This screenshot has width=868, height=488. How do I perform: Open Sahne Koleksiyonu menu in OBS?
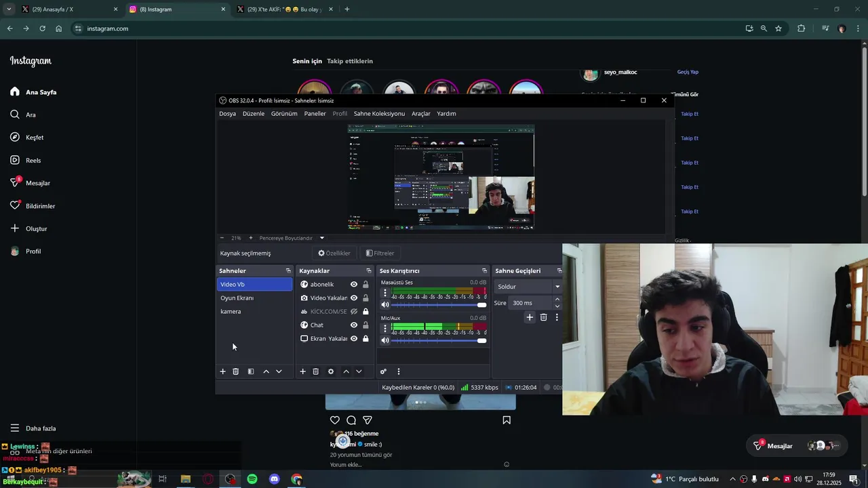[x=379, y=114]
